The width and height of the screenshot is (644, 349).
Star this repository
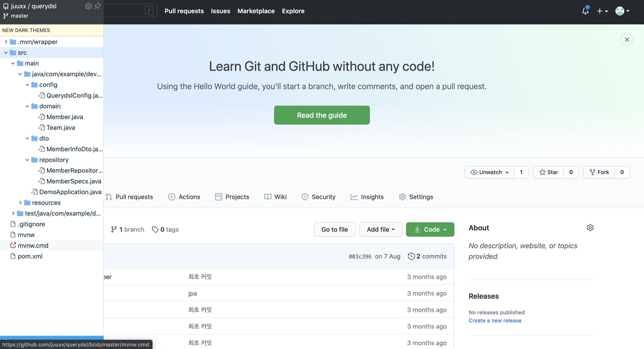pyautogui.click(x=548, y=172)
